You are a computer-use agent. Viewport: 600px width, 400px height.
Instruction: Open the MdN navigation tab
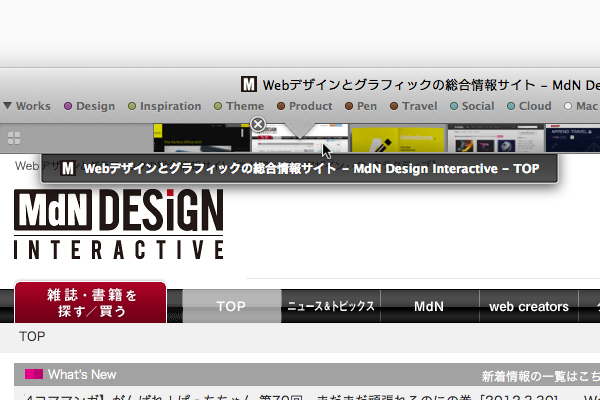[429, 306]
